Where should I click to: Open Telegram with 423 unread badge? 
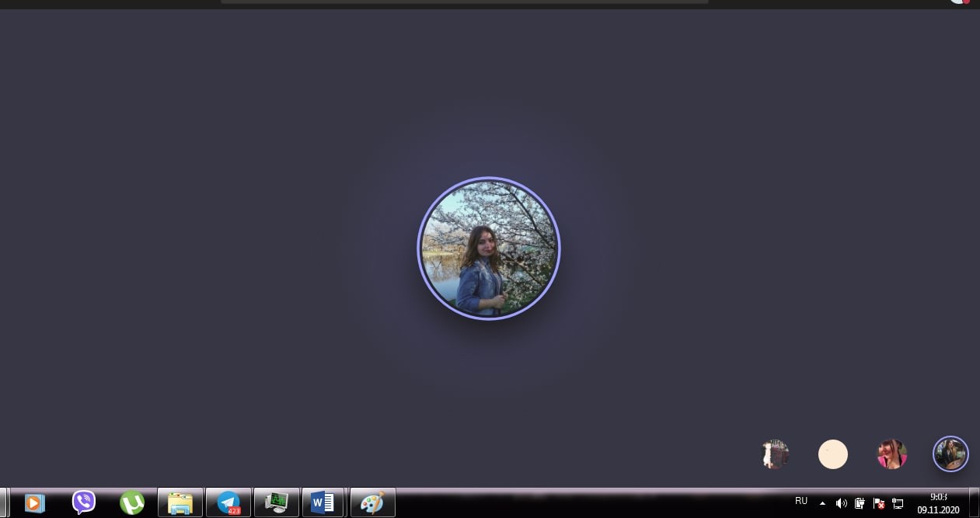coord(228,502)
